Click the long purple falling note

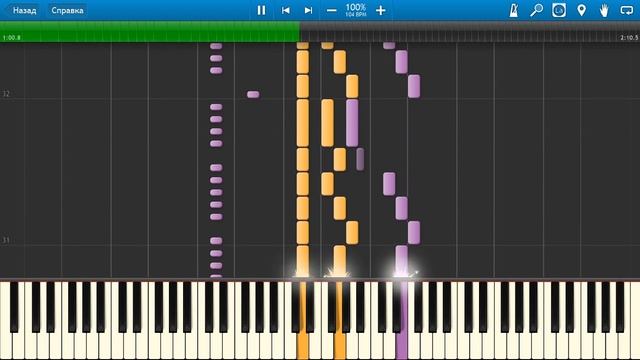click(352, 122)
